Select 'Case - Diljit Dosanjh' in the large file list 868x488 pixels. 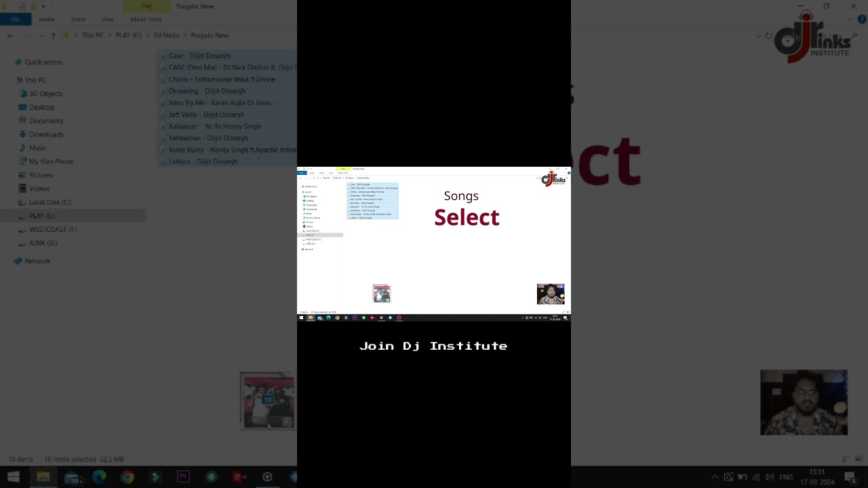[226, 56]
